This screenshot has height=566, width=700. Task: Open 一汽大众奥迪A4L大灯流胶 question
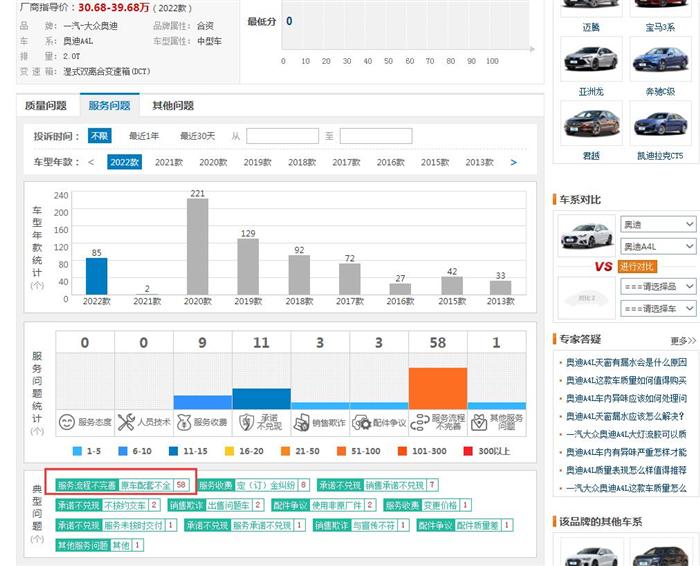[x=626, y=434]
